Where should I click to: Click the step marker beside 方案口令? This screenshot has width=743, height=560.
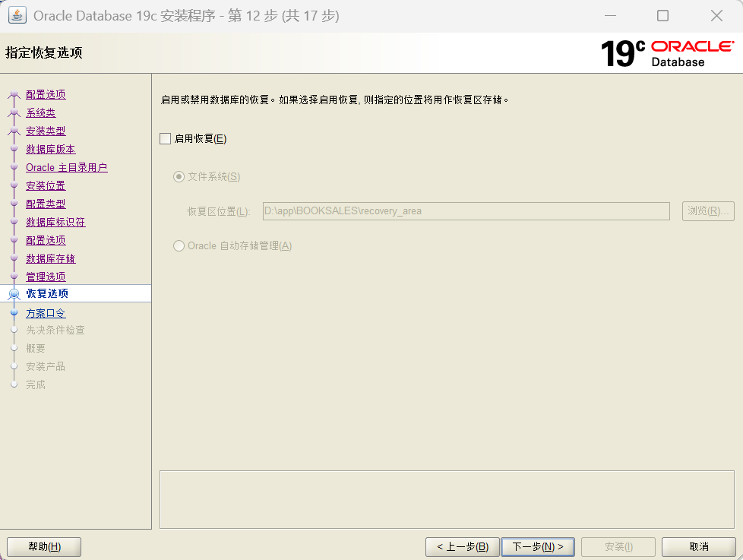(x=14, y=313)
